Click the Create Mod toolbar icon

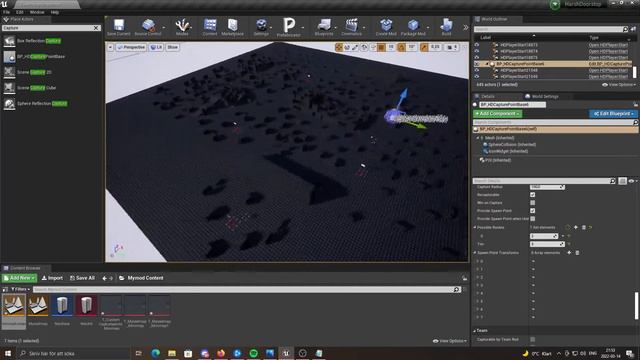tap(386, 27)
